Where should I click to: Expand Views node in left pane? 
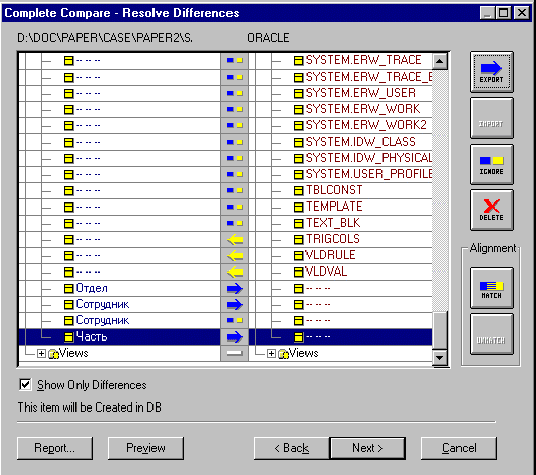(41, 353)
